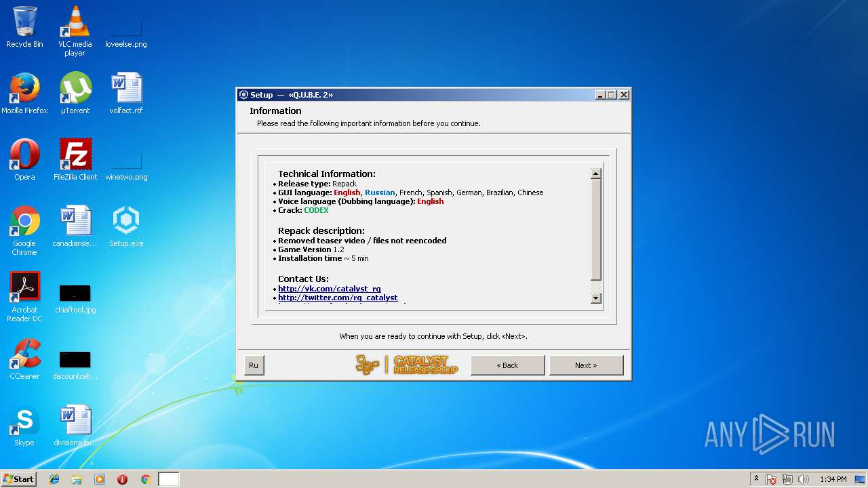
Task: Open the Opera icon in taskbar
Action: [123, 479]
